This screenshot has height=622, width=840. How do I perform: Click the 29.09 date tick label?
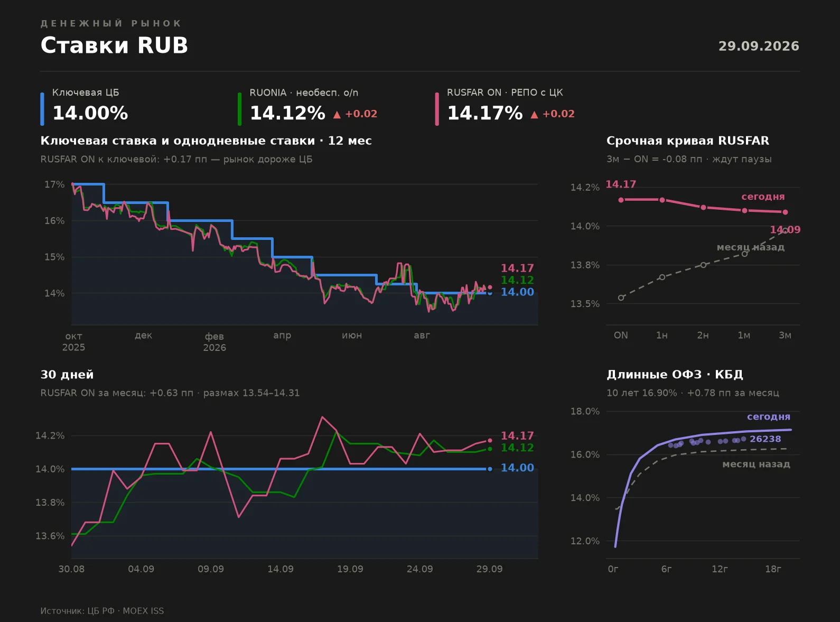click(489, 569)
